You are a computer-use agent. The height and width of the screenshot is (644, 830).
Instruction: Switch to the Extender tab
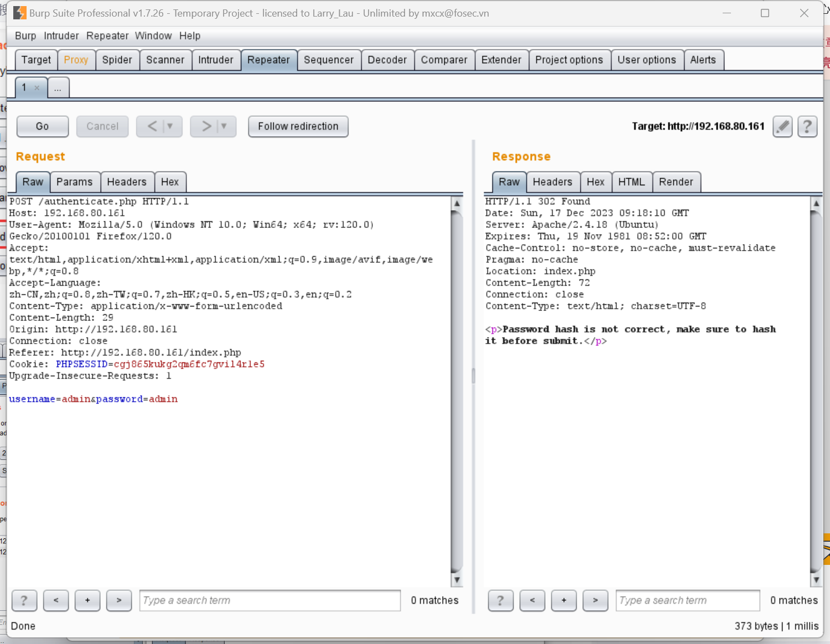tap(501, 60)
